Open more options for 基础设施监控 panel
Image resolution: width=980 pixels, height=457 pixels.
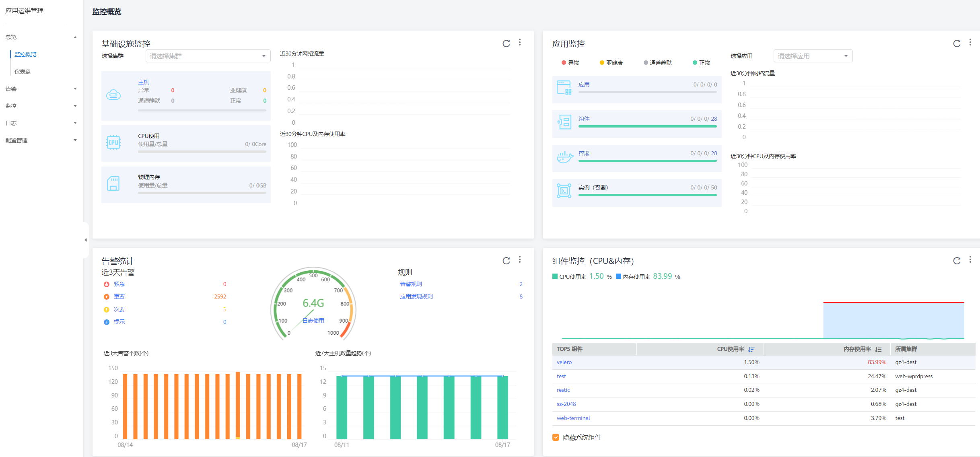click(520, 42)
